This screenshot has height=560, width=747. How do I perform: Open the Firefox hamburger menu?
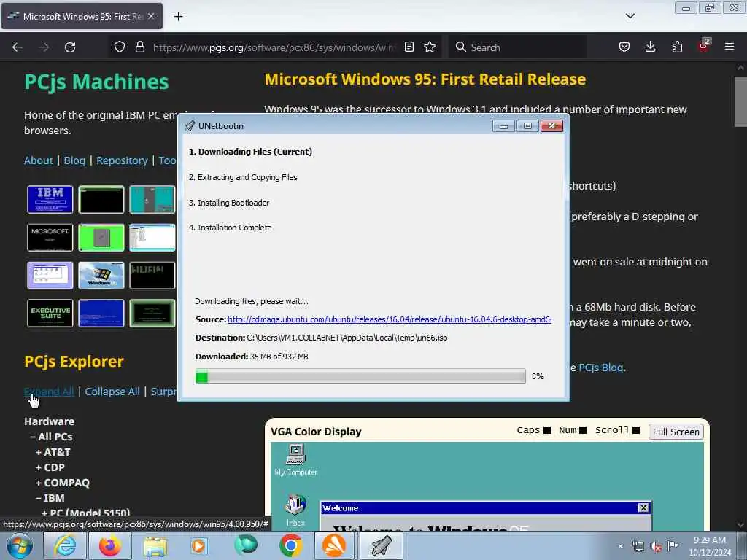pos(729,47)
